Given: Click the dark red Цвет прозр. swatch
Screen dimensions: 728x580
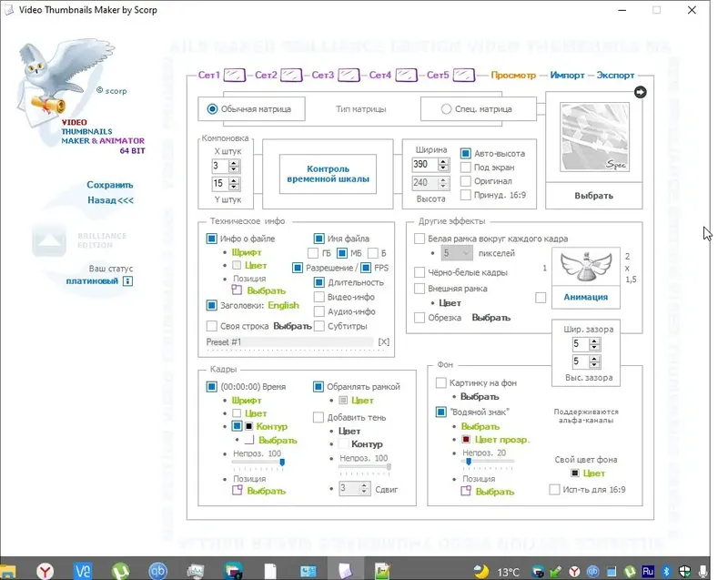Looking at the screenshot, I should [466, 439].
